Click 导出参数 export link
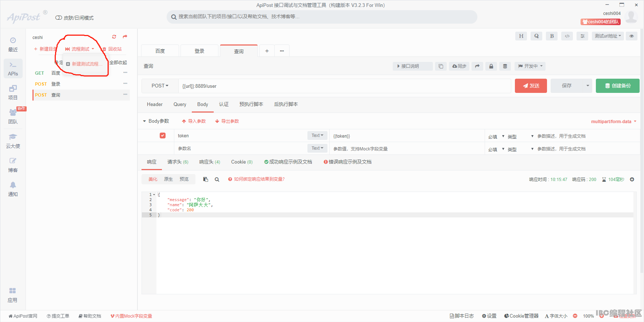Screen dimensions: 644x322 click(x=227, y=121)
